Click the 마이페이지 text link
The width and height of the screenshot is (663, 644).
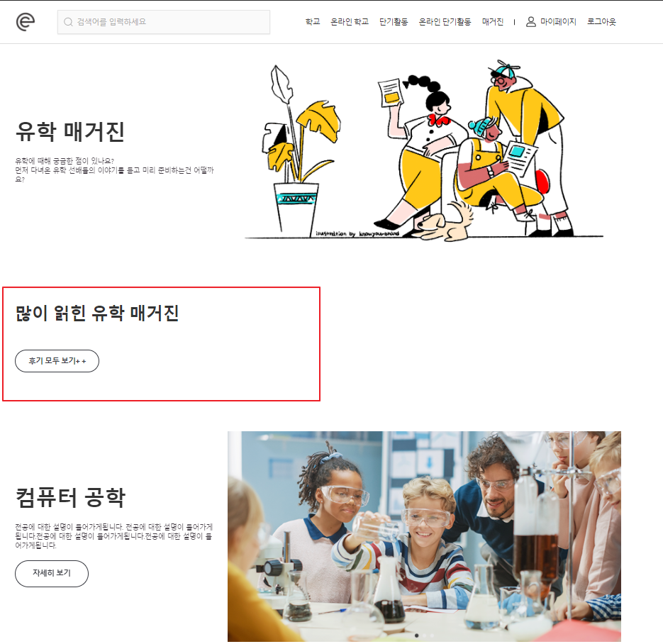coord(558,21)
